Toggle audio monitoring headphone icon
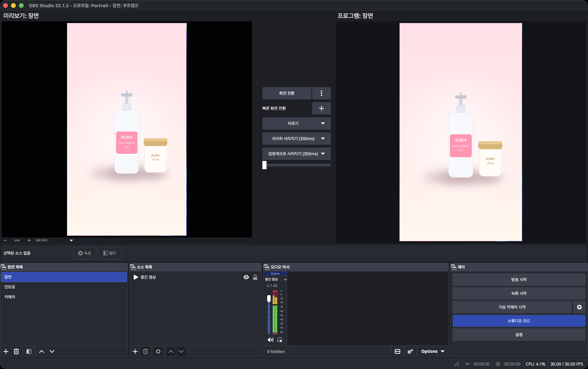The image size is (588, 369). [x=280, y=340]
